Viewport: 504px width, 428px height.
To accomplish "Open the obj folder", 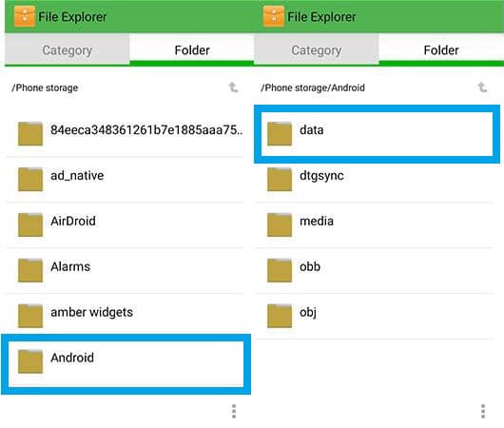I will tap(374, 317).
